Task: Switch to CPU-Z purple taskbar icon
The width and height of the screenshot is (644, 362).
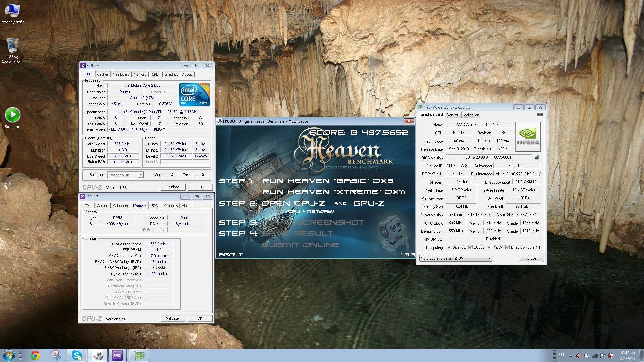Action: 117,355
